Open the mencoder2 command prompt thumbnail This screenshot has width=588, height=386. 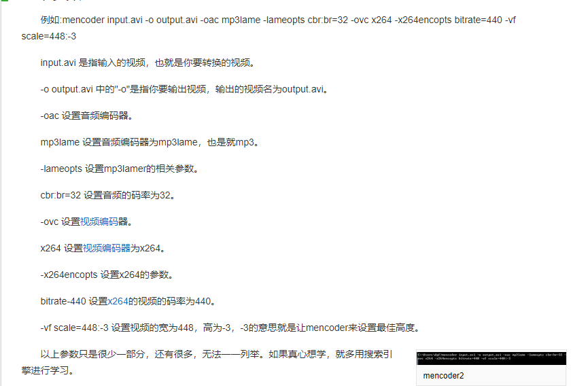pos(491,358)
